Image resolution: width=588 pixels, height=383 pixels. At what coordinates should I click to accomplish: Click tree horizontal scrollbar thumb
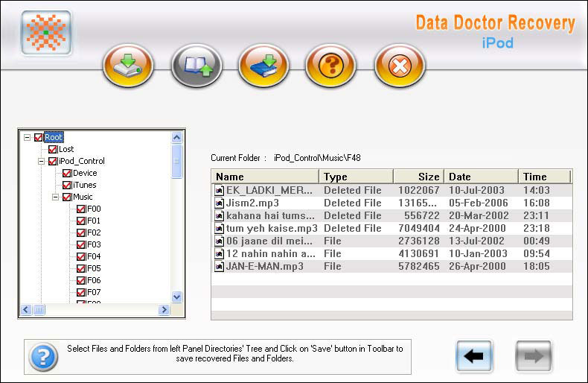tap(39, 310)
